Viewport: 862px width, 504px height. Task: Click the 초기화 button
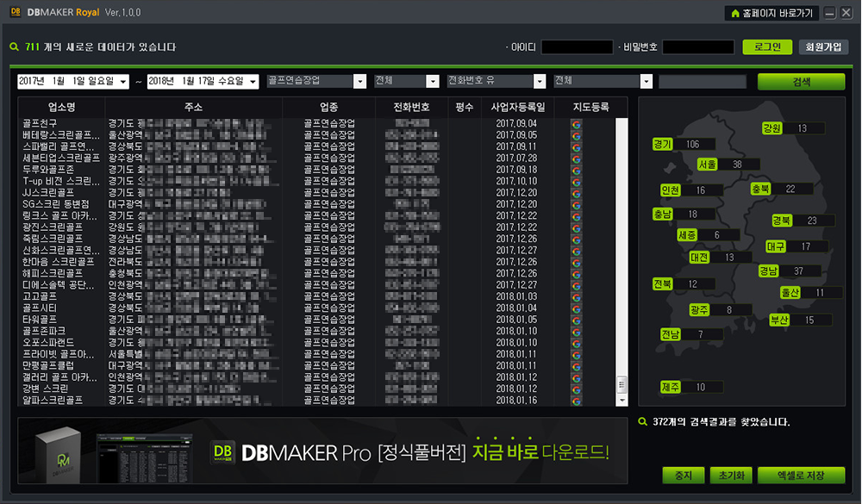(731, 476)
